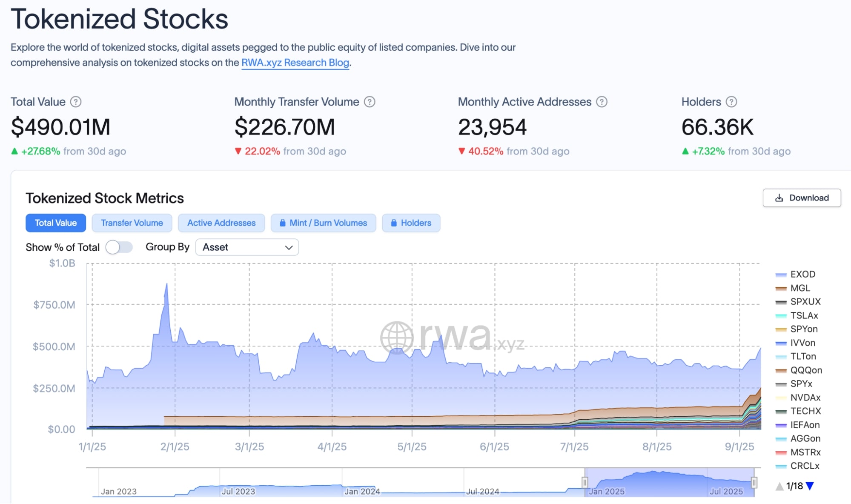851x504 pixels.
Task: Click the chevron arrow in the Group By selector
Action: tap(289, 247)
